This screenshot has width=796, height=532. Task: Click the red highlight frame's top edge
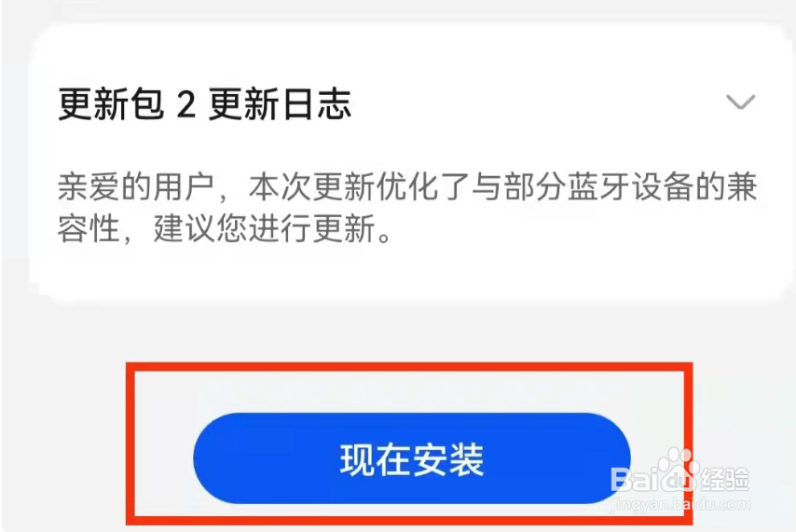pyautogui.click(x=409, y=366)
